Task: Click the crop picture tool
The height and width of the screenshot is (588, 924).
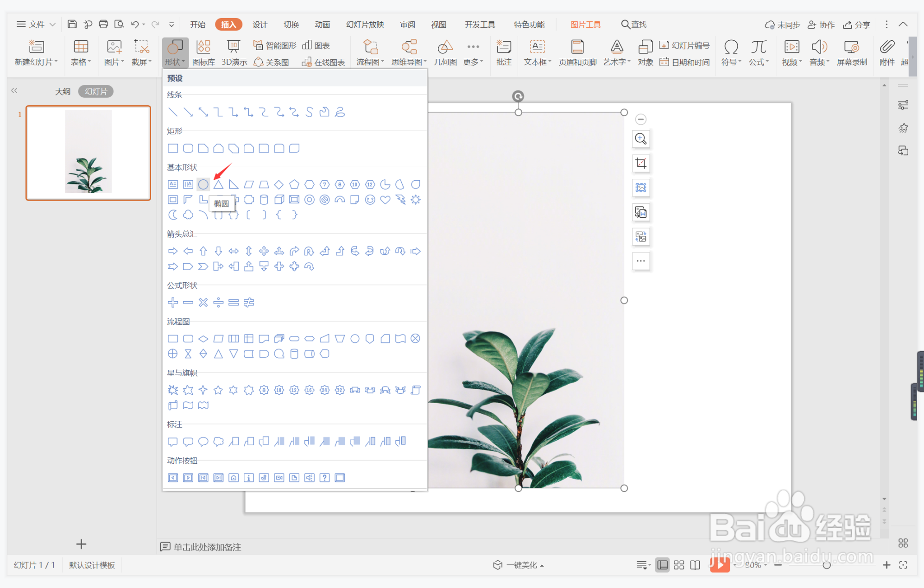Action: pos(641,163)
